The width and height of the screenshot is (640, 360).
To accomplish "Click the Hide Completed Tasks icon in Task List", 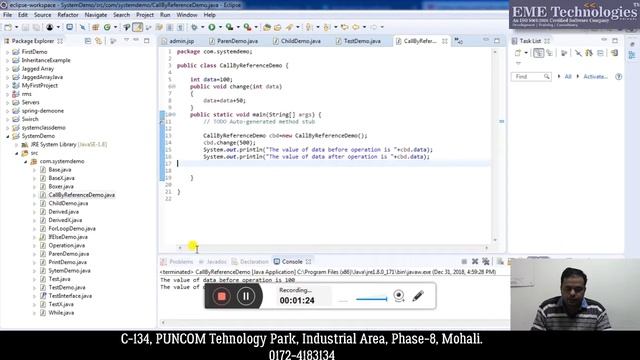I will point(578,53).
